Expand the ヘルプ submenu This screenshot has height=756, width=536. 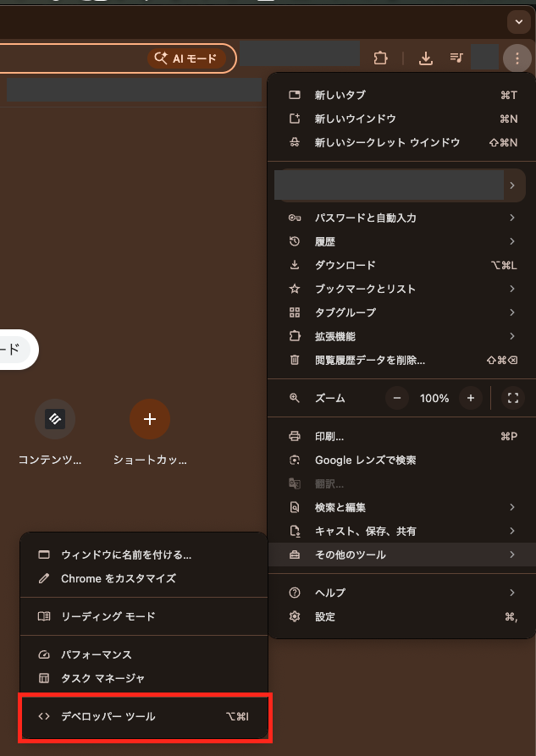pyautogui.click(x=402, y=593)
